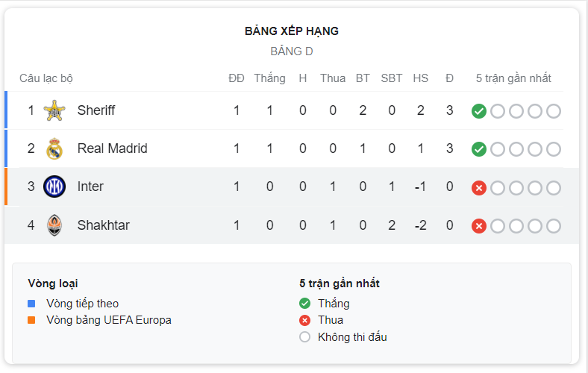Click the empty Không thi đấu circle
This screenshot has width=588, height=373.
(x=305, y=337)
